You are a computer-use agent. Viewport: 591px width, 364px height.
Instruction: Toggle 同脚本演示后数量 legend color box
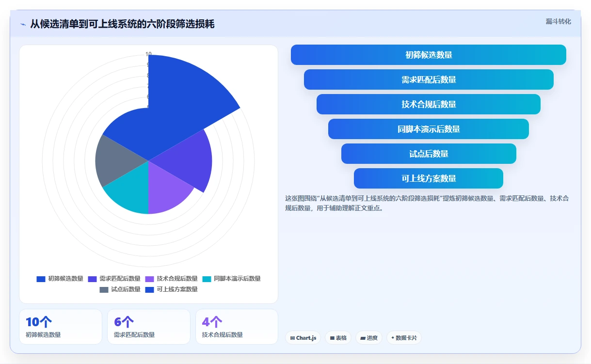[x=207, y=279]
